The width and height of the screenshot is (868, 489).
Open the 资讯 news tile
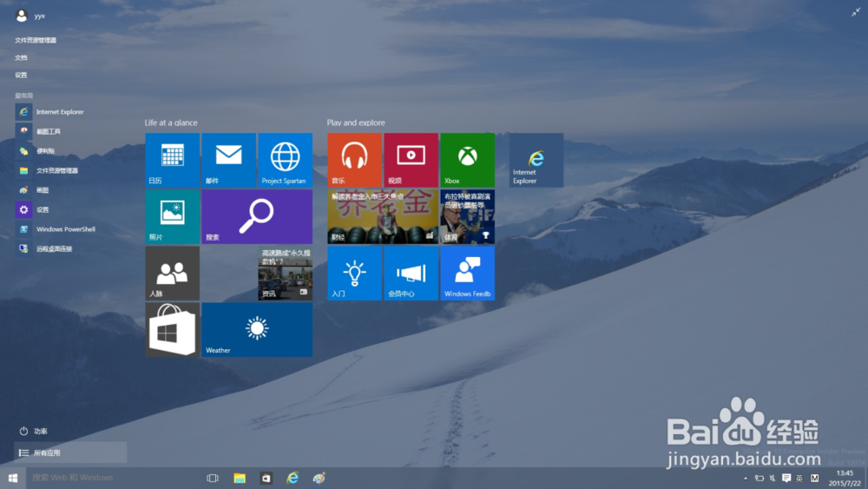pos(285,273)
